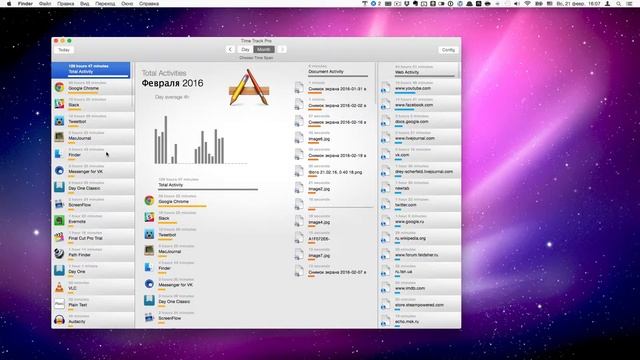The height and width of the screenshot is (360, 640).
Task: Switch time span to Month
Action: pos(264,49)
